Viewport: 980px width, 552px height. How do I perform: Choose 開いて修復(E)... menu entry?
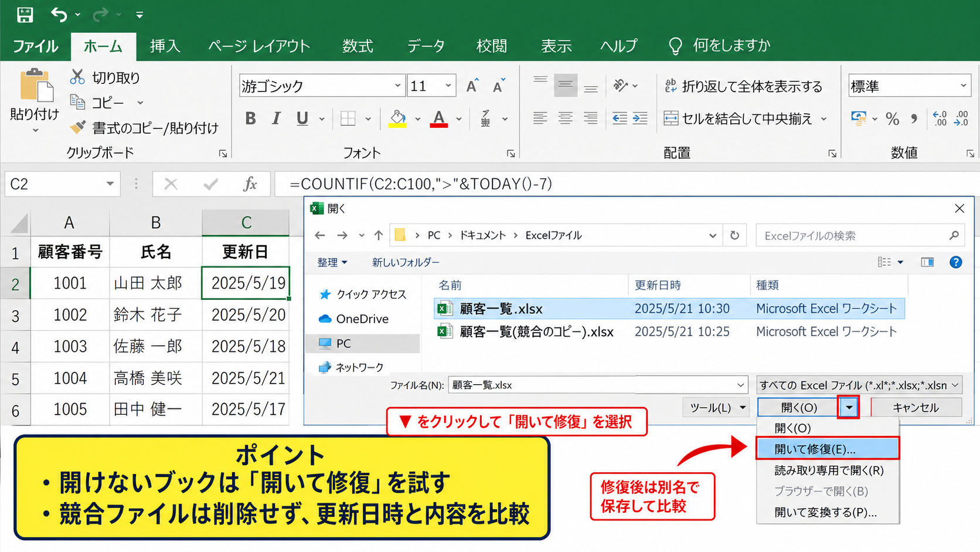pos(828,449)
